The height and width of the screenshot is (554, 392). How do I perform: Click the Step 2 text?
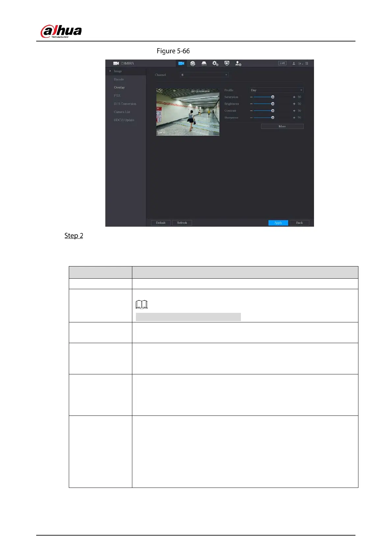coord(74,236)
